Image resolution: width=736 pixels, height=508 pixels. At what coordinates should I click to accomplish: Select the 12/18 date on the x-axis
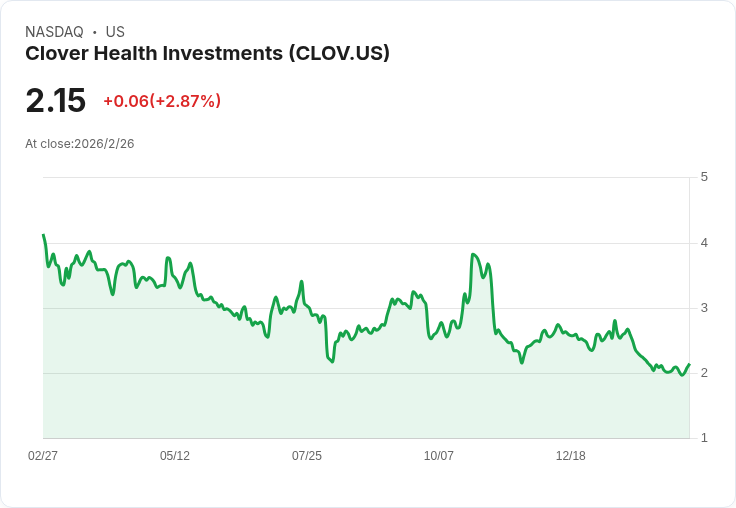click(x=571, y=456)
